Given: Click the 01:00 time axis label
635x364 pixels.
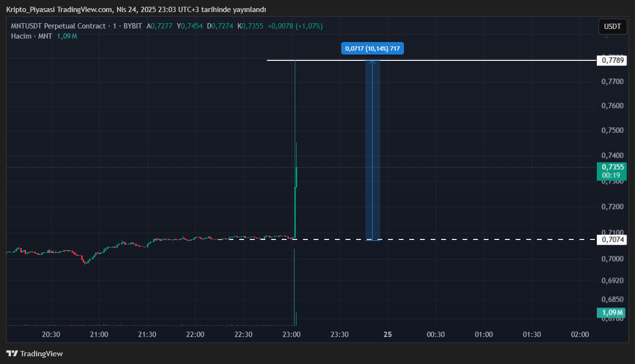Looking at the screenshot, I should click(484, 335).
